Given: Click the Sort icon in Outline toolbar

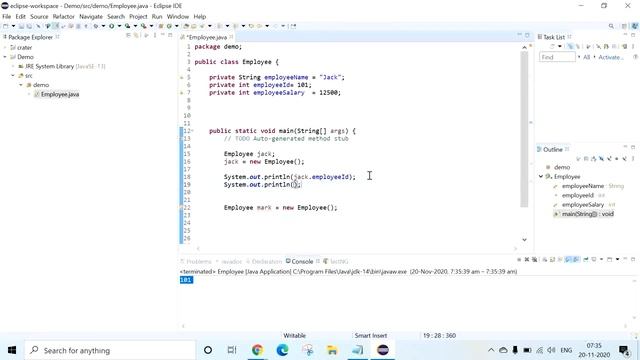Looking at the screenshot, I should coord(594,159).
